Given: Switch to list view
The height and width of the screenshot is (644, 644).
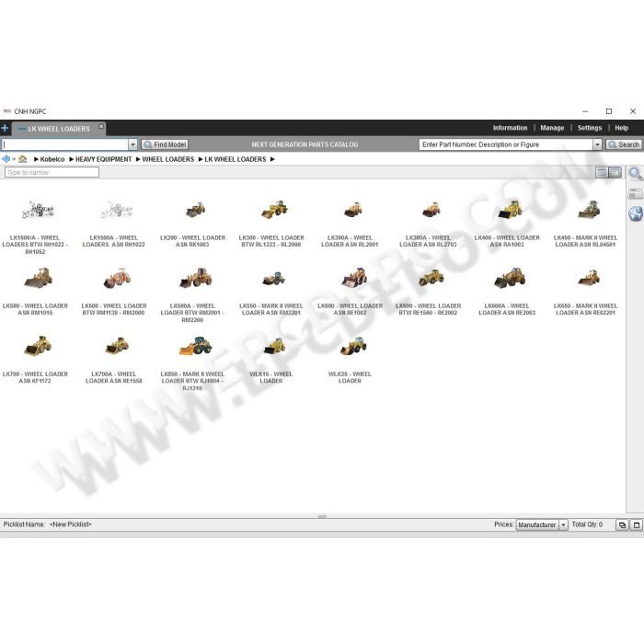Looking at the screenshot, I should click(602, 172).
